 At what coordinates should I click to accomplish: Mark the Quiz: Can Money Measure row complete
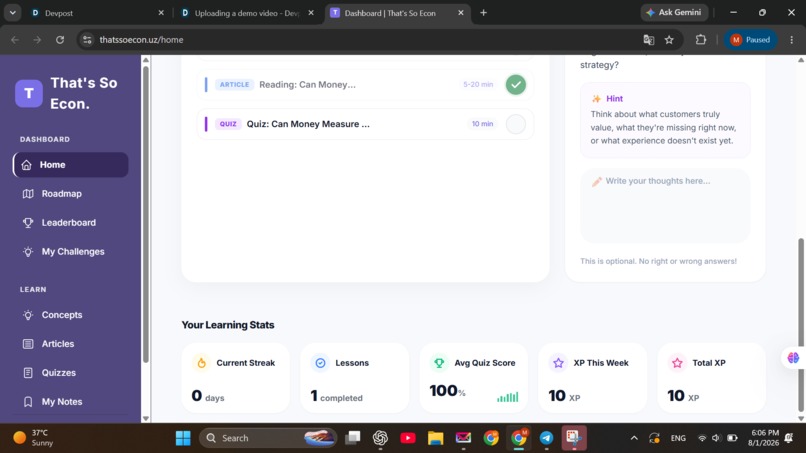tap(516, 124)
